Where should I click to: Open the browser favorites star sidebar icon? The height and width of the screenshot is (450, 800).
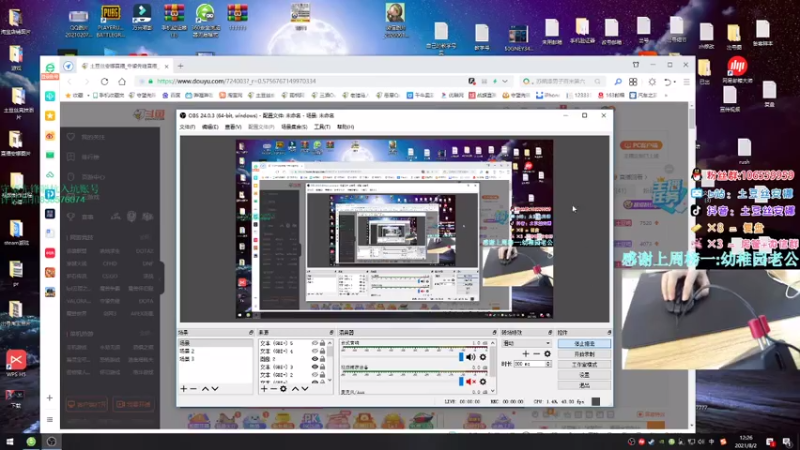(x=50, y=116)
